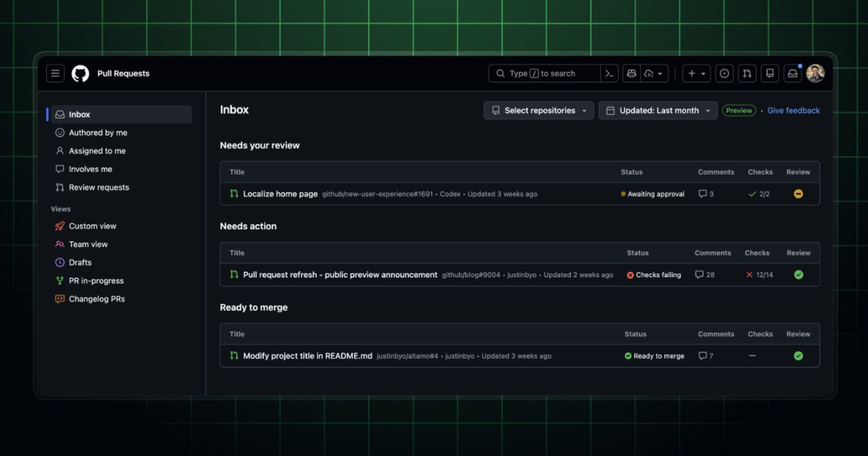Screen dimensions: 868x456
Task: Open Copilot chat icon
Action: [x=631, y=73]
